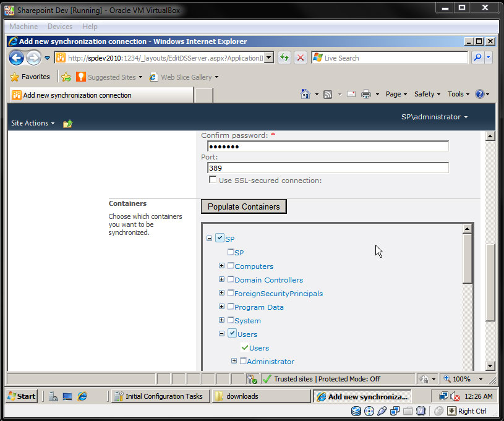Image resolution: width=504 pixels, height=421 pixels.
Task: Click the Start button
Action: point(22,396)
